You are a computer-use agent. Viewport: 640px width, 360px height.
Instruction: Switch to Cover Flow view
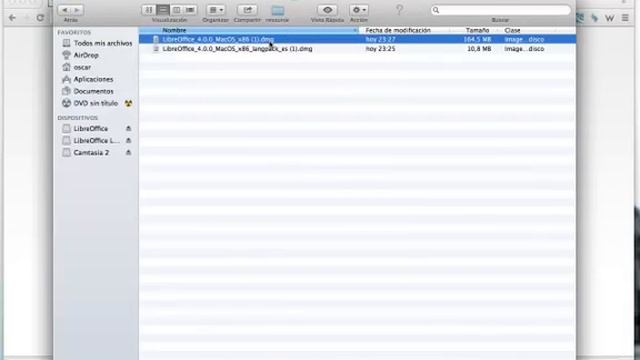tap(190, 10)
